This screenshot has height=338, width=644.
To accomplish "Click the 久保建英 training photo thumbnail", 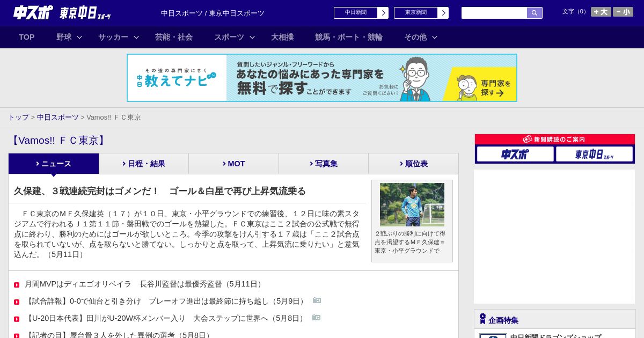I will 412,204.
